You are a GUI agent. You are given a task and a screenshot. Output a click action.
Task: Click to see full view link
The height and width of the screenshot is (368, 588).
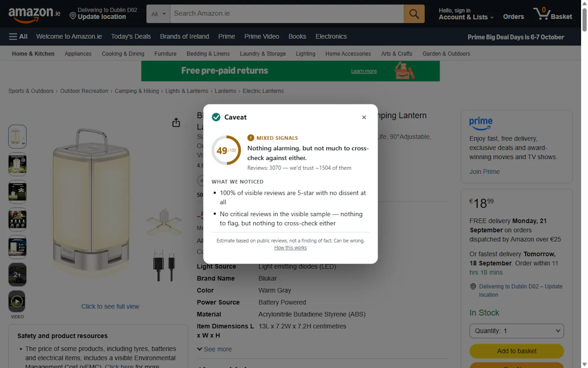click(x=110, y=306)
